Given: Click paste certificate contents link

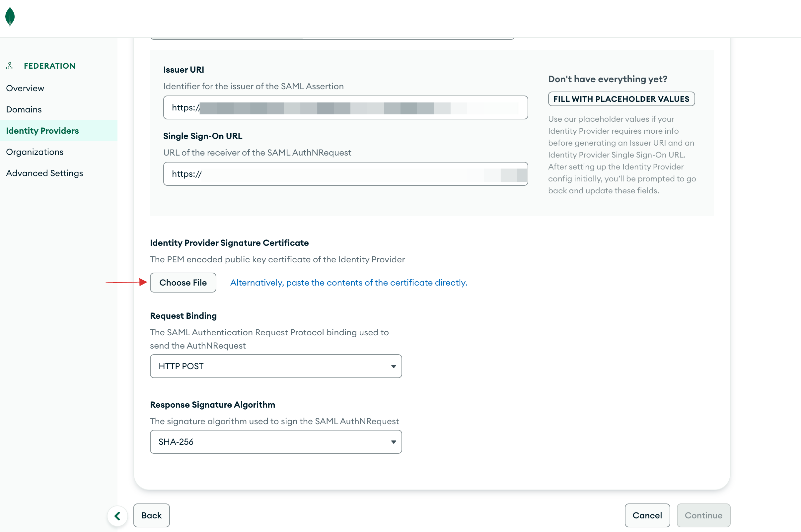Looking at the screenshot, I should (348, 282).
